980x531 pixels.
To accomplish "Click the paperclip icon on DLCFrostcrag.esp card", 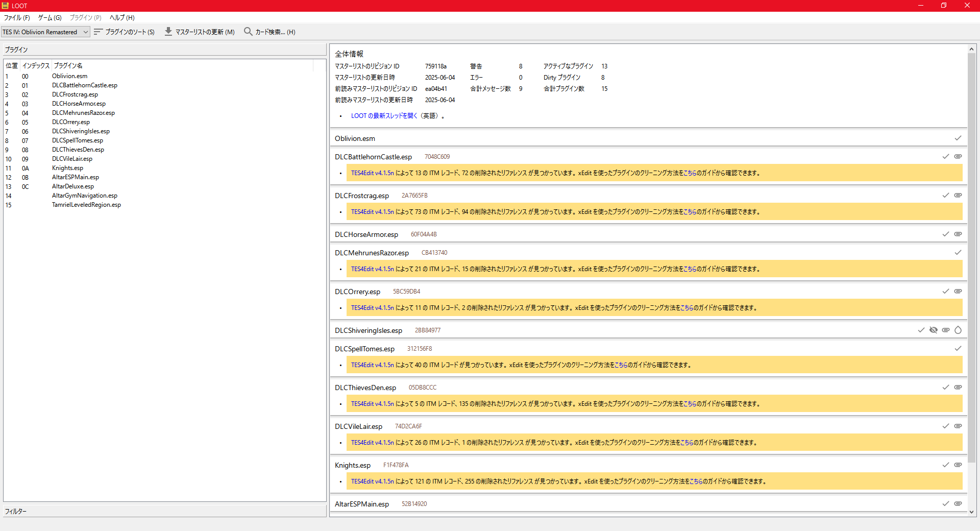I will (958, 196).
